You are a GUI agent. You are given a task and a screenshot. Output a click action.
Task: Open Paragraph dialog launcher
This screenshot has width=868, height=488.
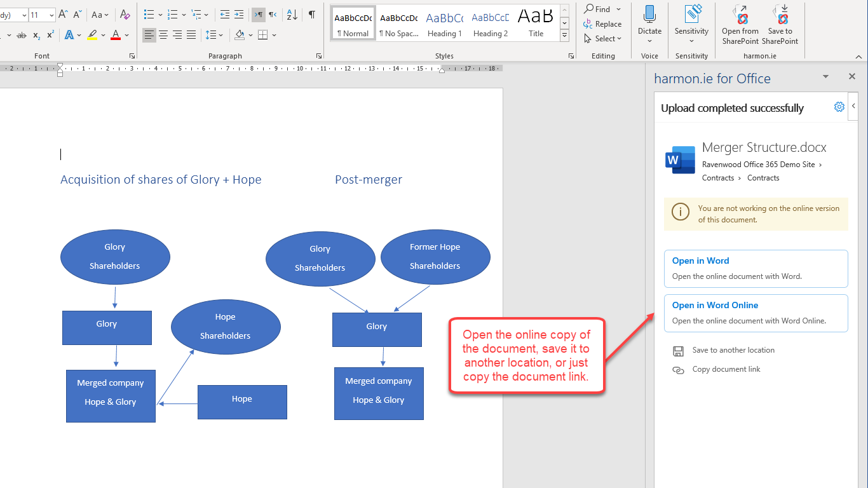point(319,56)
